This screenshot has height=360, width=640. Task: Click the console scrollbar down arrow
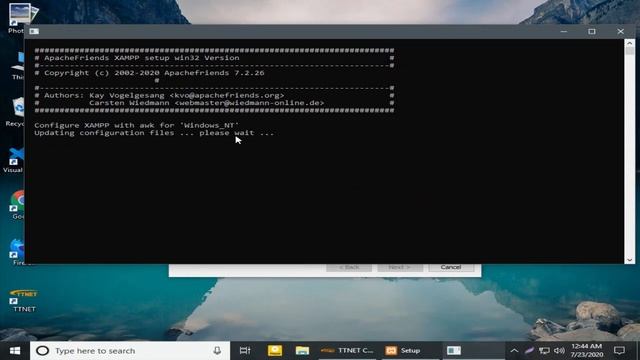[629, 260]
